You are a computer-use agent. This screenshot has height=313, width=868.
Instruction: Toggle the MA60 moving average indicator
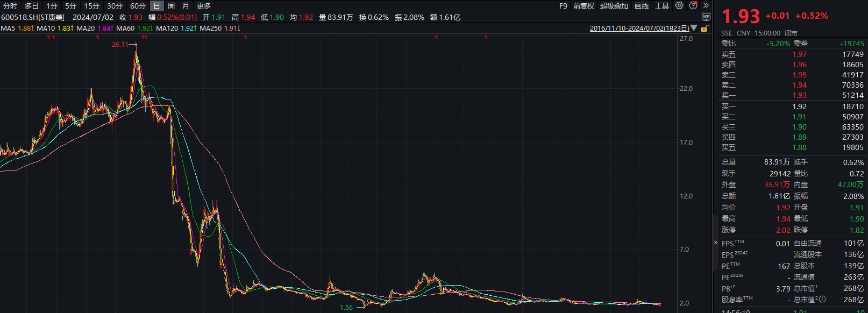(125, 29)
